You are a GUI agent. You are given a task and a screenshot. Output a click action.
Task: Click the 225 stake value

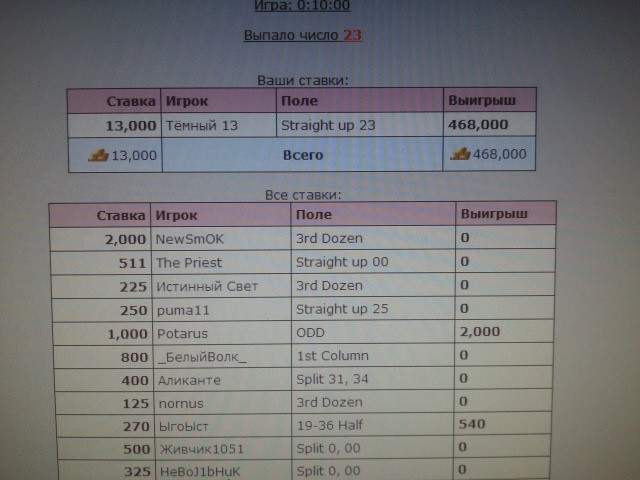tap(133, 287)
